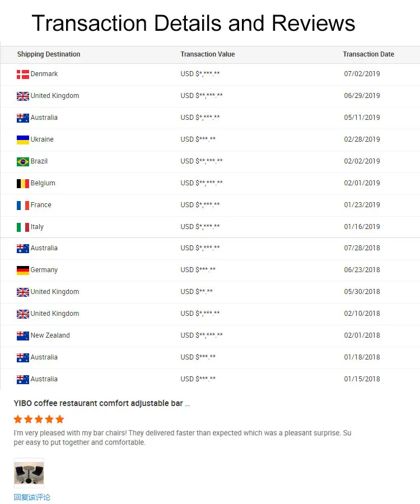The height and width of the screenshot is (504, 420).
Task: Click the bar chairs review text
Action: click(183, 437)
